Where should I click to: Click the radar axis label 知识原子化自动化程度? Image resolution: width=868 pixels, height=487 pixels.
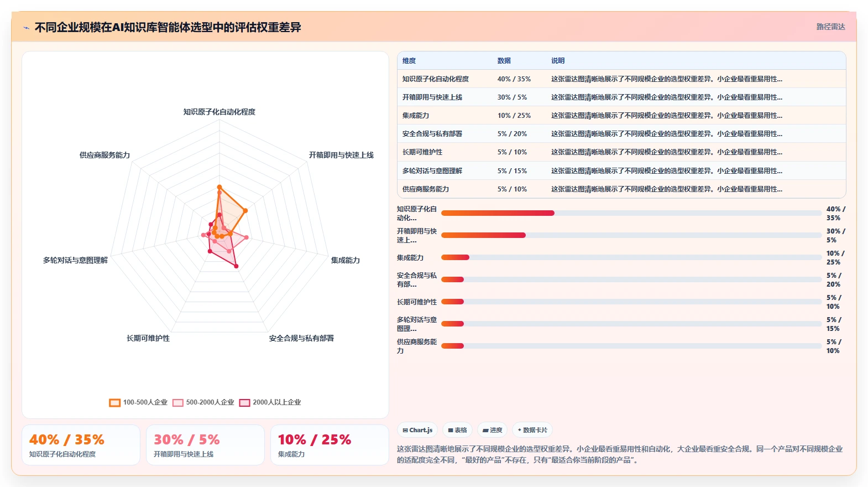219,112
